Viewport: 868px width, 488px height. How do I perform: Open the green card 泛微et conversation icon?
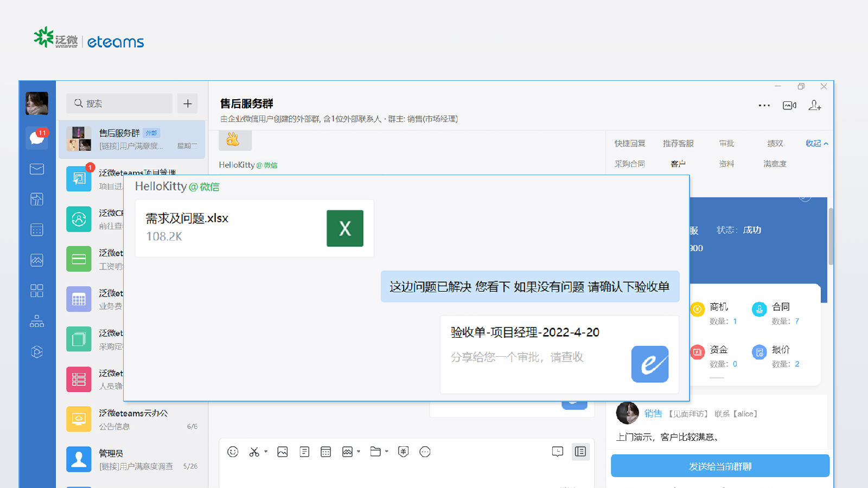pyautogui.click(x=79, y=259)
